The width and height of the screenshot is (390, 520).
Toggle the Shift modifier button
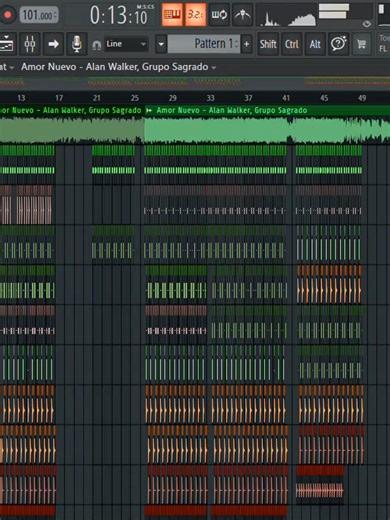(268, 44)
